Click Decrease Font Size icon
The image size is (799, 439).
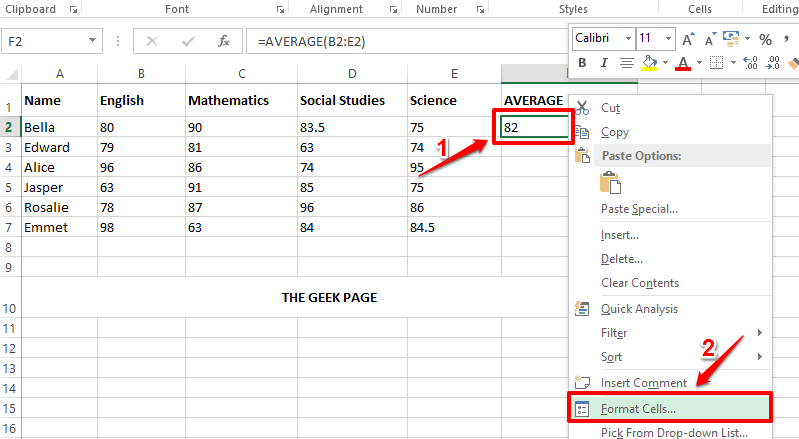(709, 39)
